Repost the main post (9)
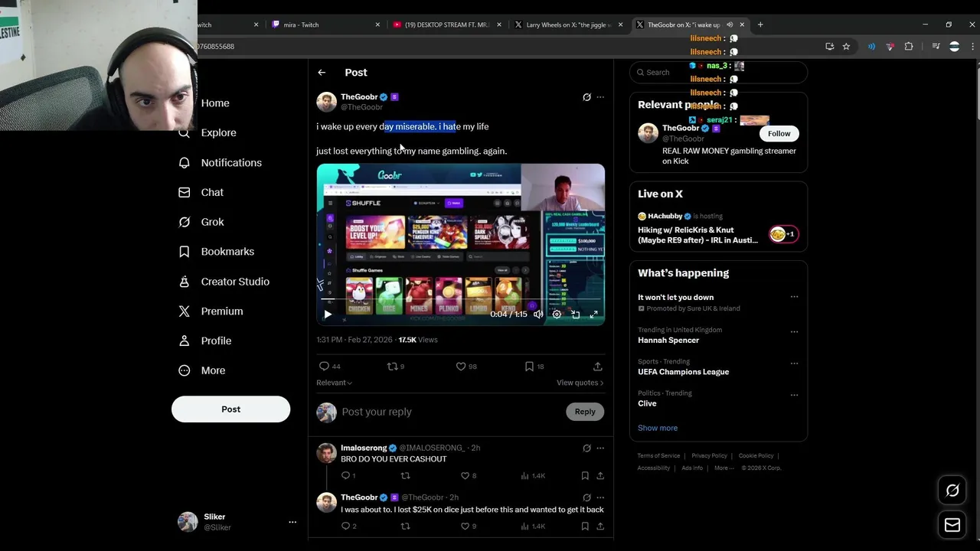The width and height of the screenshot is (980, 551). coord(396,367)
